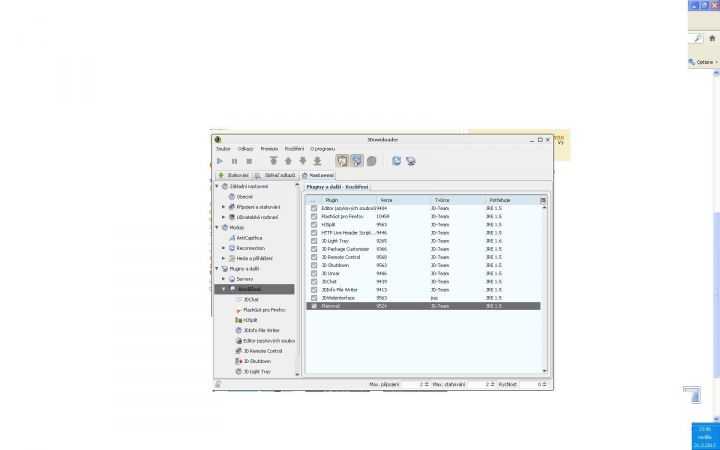Switch to the Sběrač odkazů tab
720x450 pixels.
[276, 175]
